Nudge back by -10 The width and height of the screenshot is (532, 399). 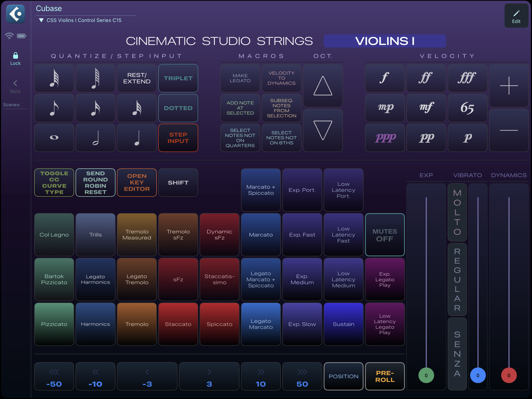point(95,376)
